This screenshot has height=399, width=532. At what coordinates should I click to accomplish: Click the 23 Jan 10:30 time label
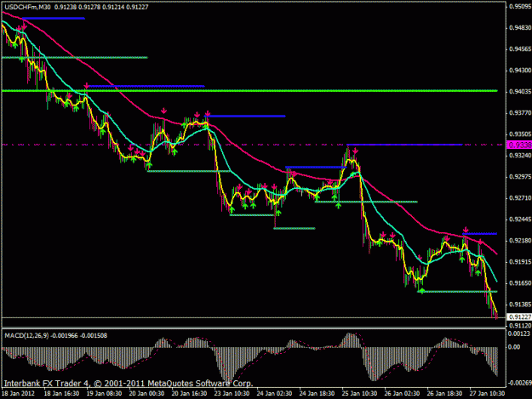coord(232,394)
